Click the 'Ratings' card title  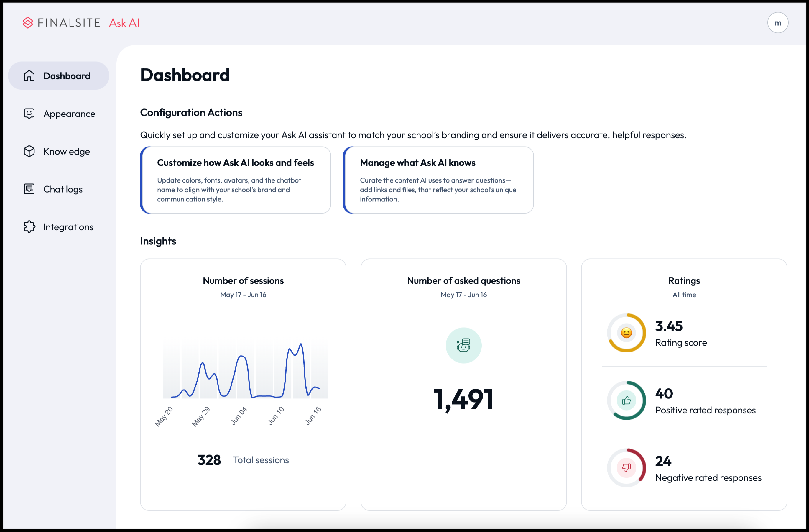click(684, 281)
